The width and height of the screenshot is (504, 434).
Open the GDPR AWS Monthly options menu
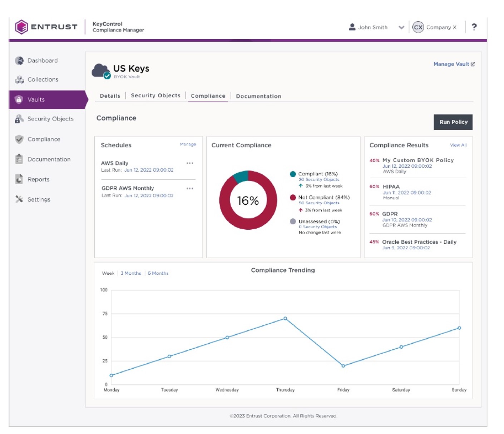click(190, 188)
